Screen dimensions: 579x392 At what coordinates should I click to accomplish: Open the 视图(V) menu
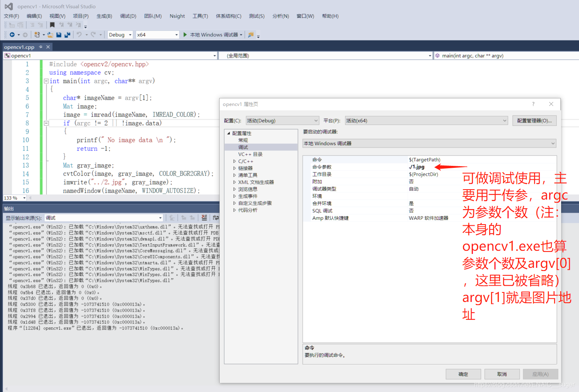pos(58,16)
